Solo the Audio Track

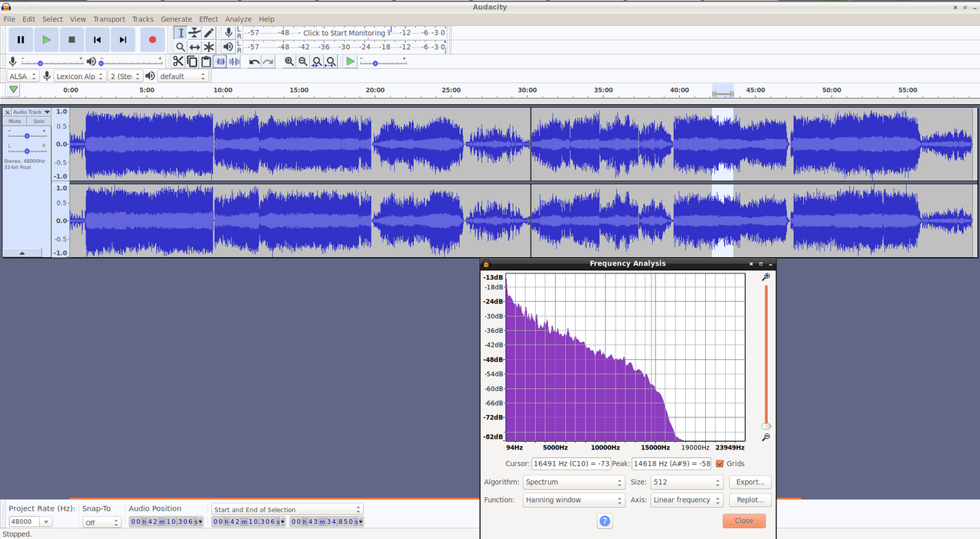point(38,122)
